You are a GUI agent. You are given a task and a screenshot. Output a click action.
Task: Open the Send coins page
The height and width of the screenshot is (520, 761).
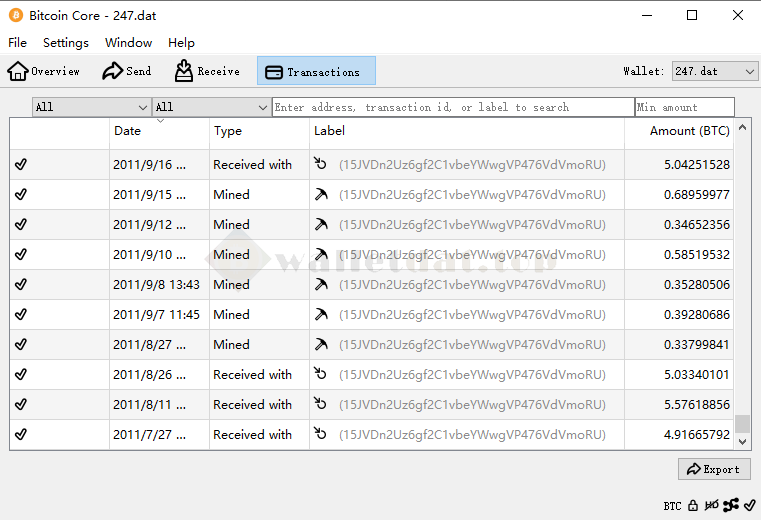127,71
